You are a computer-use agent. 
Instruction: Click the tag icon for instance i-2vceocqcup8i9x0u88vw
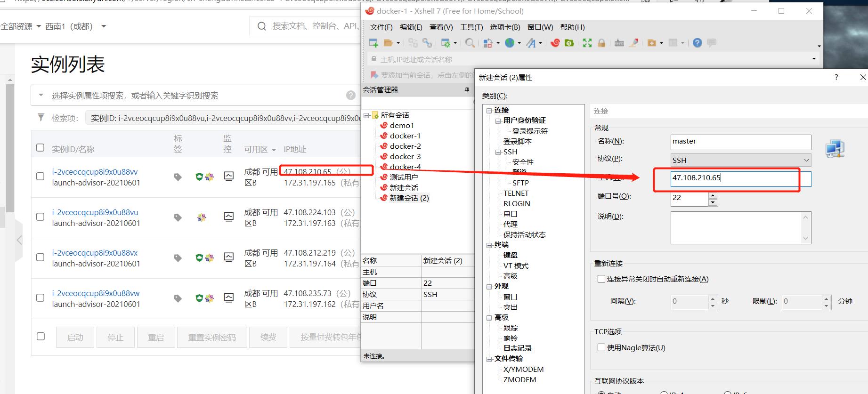click(x=178, y=298)
